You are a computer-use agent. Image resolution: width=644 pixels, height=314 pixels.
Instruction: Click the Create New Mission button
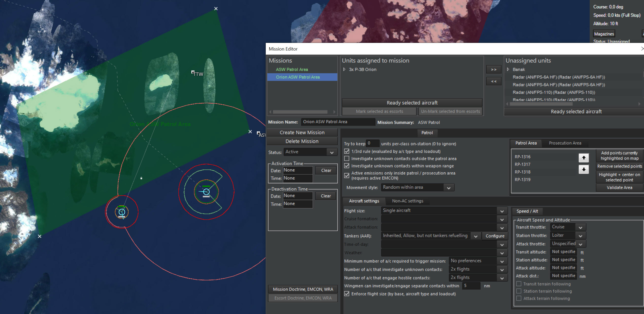pyautogui.click(x=302, y=133)
